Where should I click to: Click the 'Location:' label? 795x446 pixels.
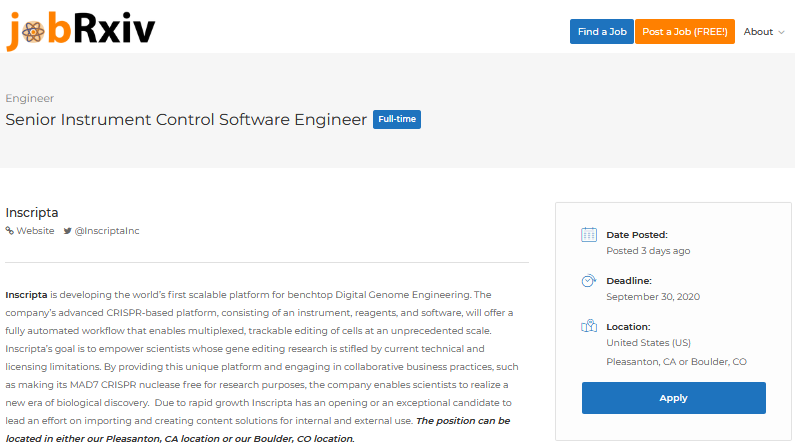coord(628,327)
